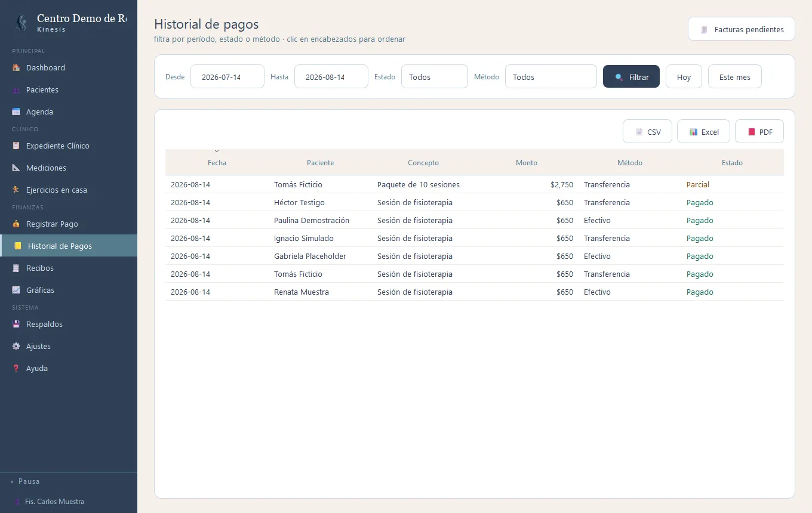Open Ajustes settings page
The image size is (812, 513).
pos(69,346)
